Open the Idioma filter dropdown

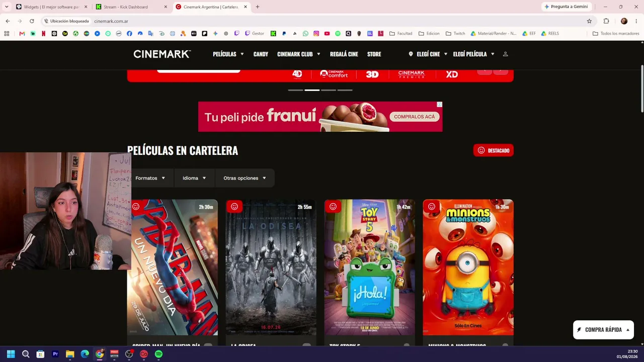click(x=194, y=178)
